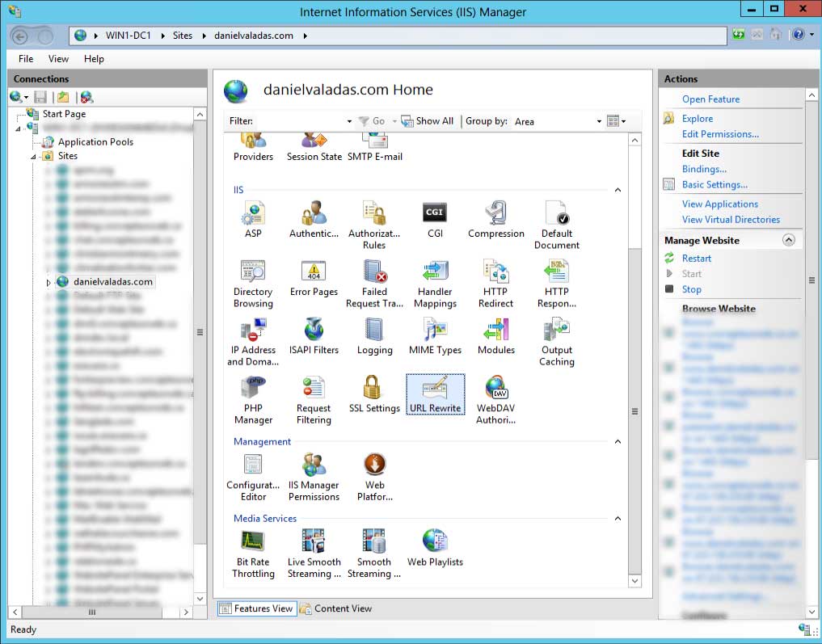Restart the website
822x644 pixels.
696,259
